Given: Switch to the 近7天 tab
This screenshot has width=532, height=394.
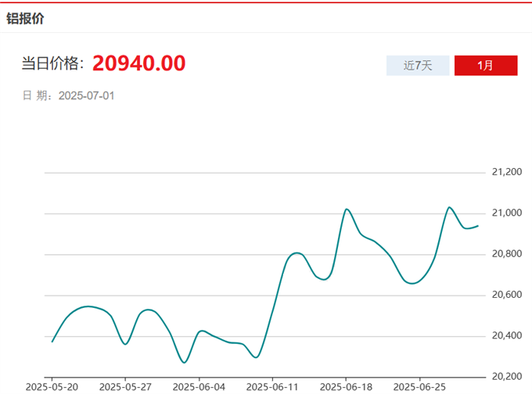Looking at the screenshot, I should point(418,66).
